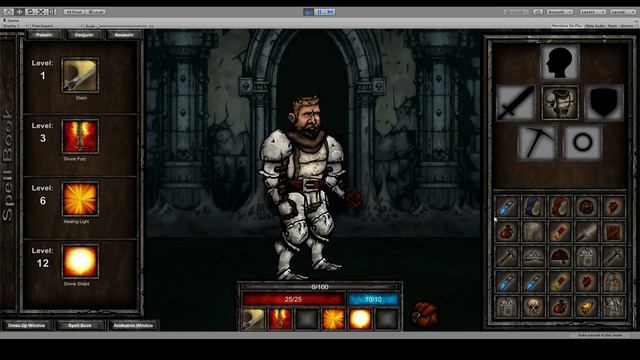Screen dimensions: 640x360
Task: Open the Animation Window
Action: click(x=133, y=325)
